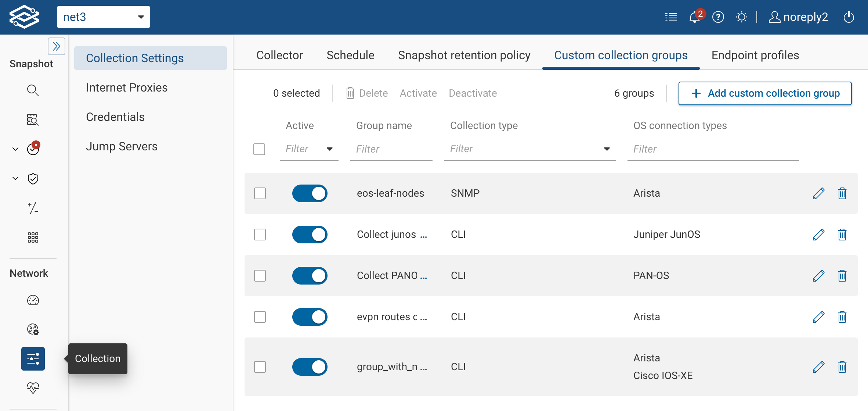
Task: Select the snapshot diff (+/-) tool
Action: pos(33,208)
